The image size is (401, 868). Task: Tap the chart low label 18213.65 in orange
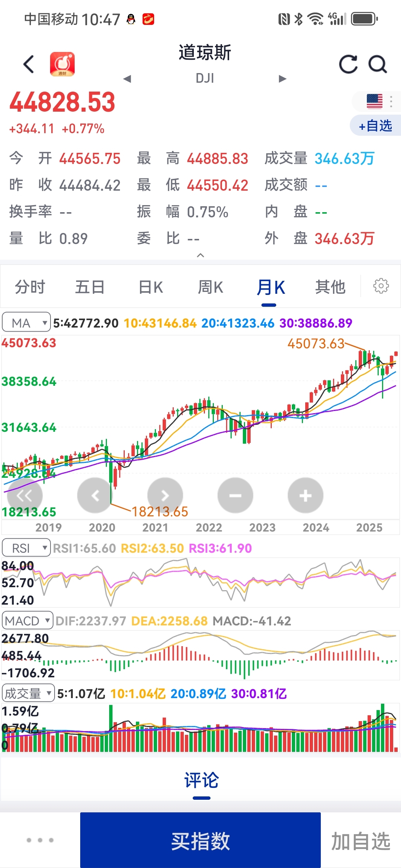click(x=160, y=512)
